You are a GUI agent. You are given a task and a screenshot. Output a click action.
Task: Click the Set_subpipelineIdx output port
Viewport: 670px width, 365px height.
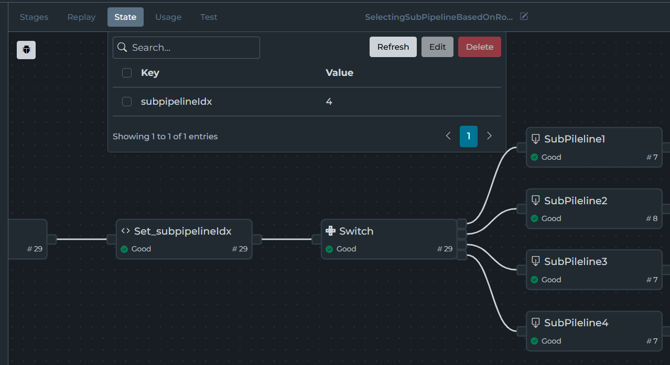[257, 239]
